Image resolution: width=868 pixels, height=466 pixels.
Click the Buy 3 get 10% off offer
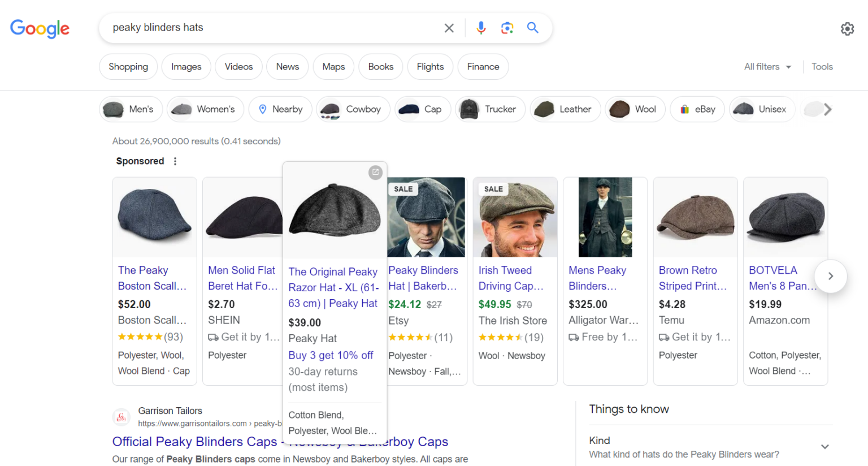coord(331,355)
